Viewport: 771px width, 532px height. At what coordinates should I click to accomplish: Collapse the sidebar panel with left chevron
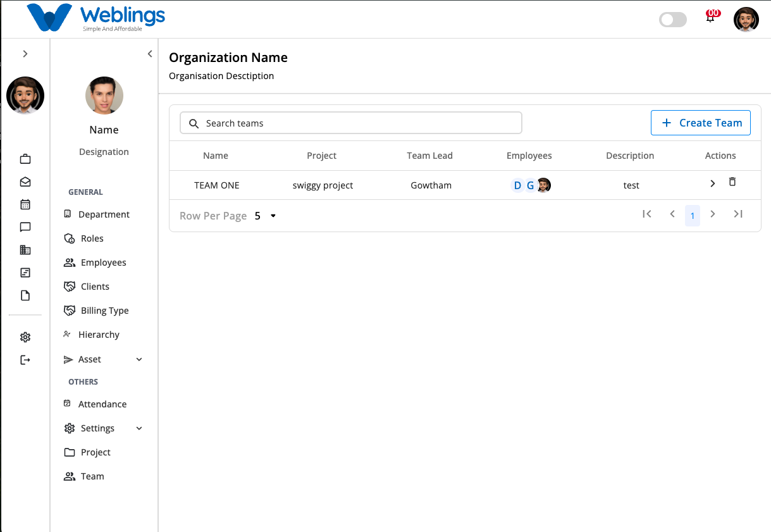point(150,54)
